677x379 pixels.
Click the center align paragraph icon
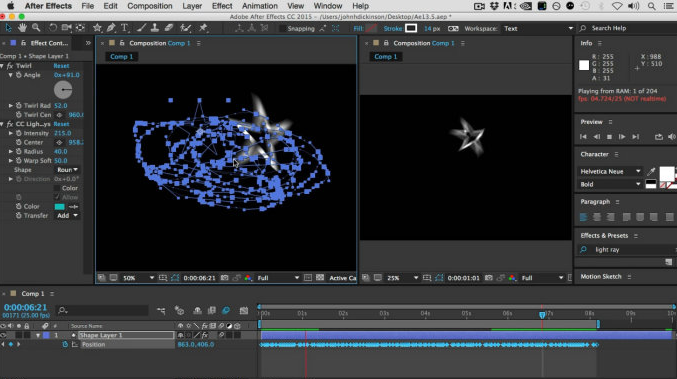(597, 217)
